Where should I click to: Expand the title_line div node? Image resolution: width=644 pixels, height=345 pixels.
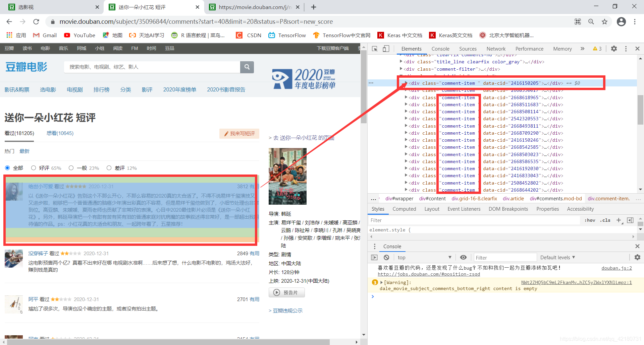click(x=401, y=61)
